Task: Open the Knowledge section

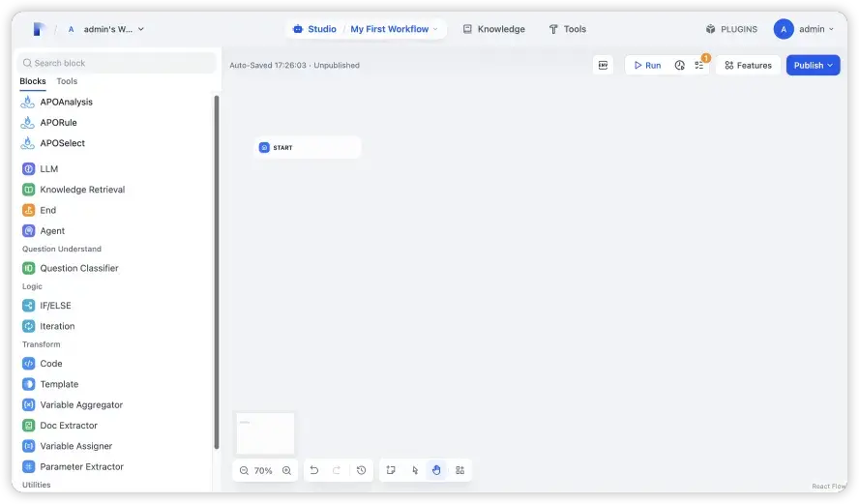Action: click(493, 29)
